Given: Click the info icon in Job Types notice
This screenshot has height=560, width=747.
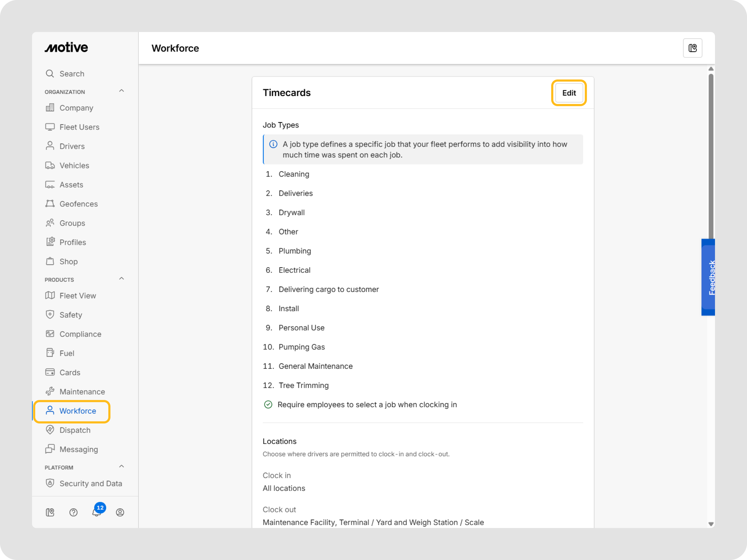Looking at the screenshot, I should [273, 145].
